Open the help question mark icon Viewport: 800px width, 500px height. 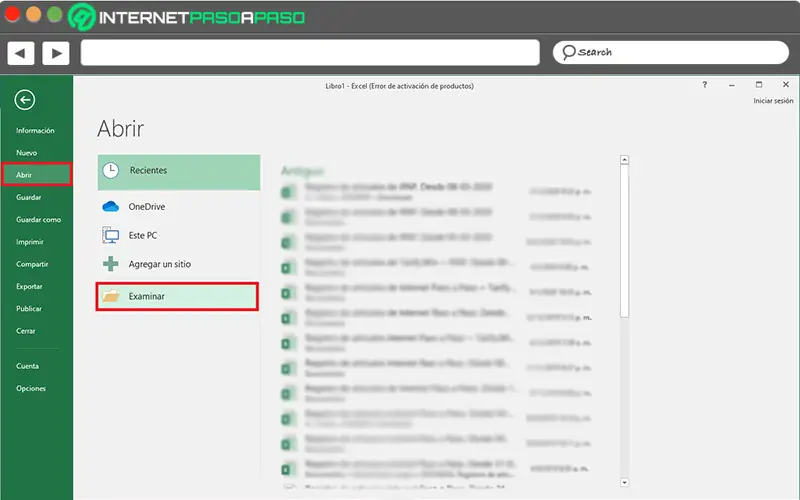(x=705, y=85)
